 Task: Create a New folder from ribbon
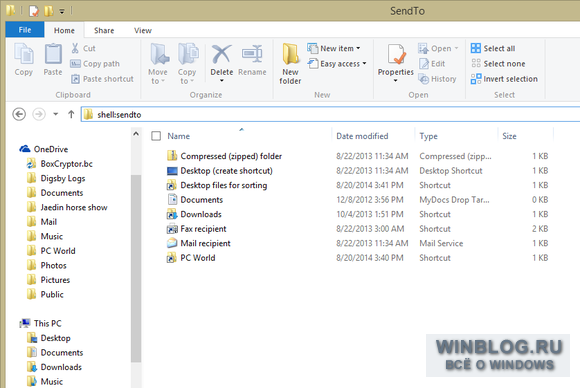coord(290,64)
